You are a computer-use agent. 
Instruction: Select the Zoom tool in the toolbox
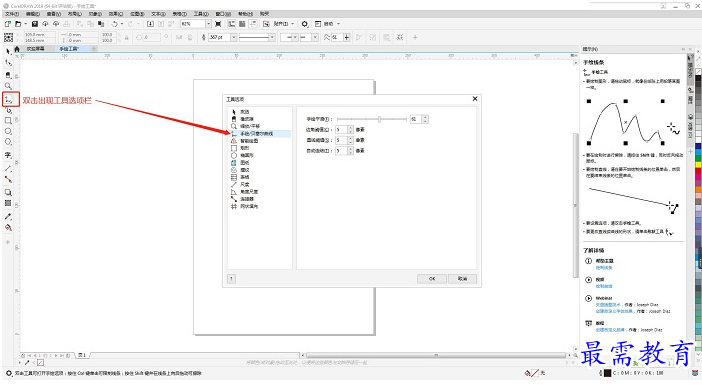[x=8, y=86]
